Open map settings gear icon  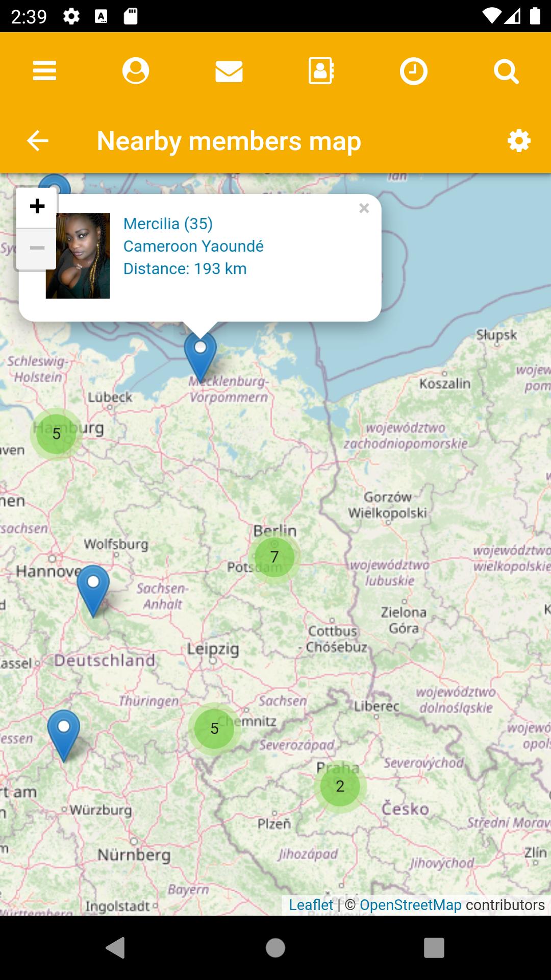(519, 140)
